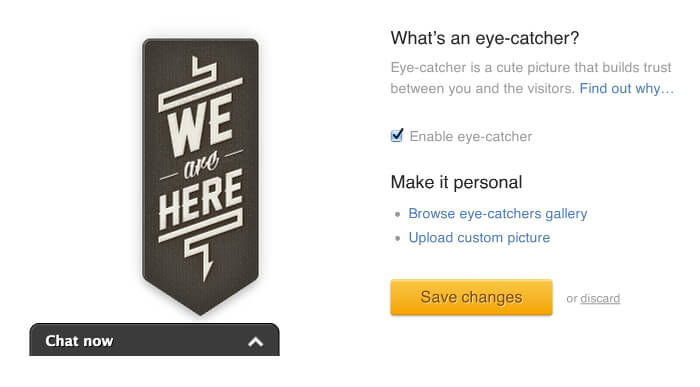Click the "We are here" banner image
700x387 pixels.
tap(200, 176)
